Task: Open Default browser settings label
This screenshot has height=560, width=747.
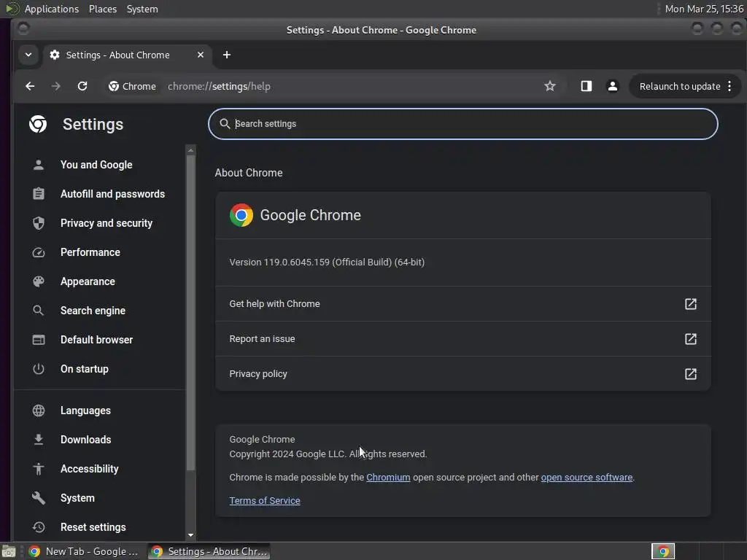Action: 97,340
